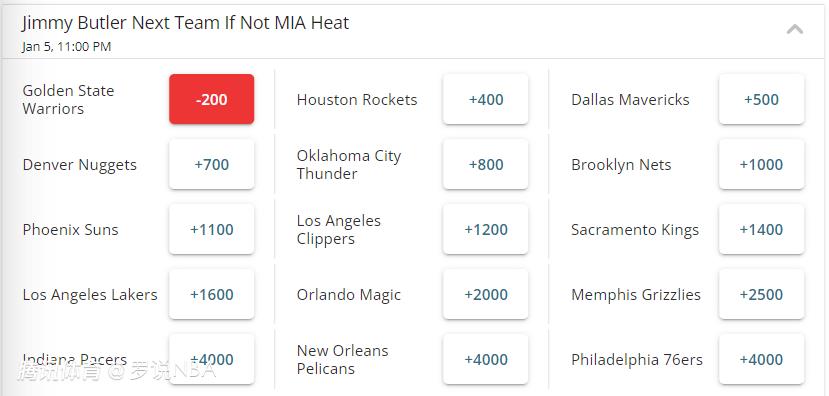This screenshot has height=396, width=829.
Task: Click the Houston Rockets team label
Action: point(357,99)
